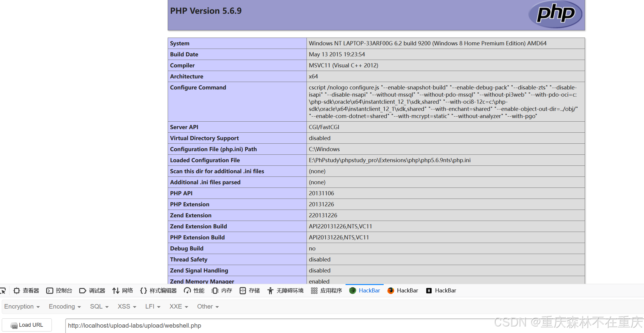Image resolution: width=644 pixels, height=333 pixels.
Task: Open the Accessibility (无障碍环境) panel
Action: click(x=285, y=291)
